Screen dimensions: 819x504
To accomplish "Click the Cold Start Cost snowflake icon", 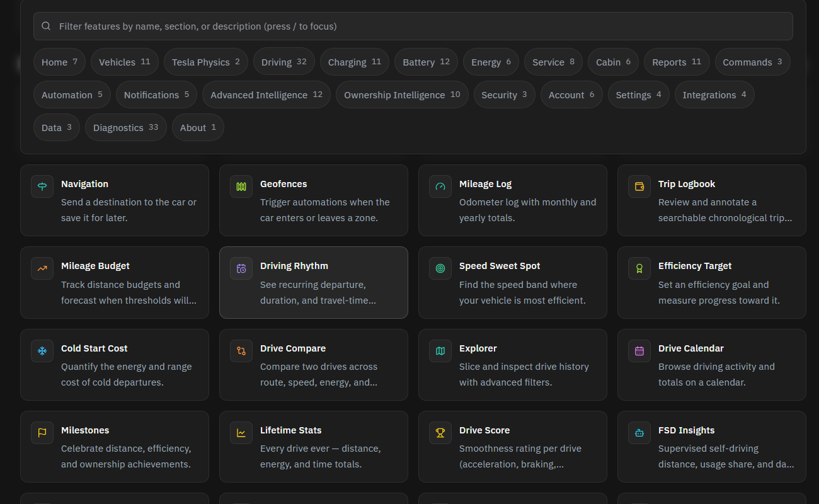I will [42, 351].
